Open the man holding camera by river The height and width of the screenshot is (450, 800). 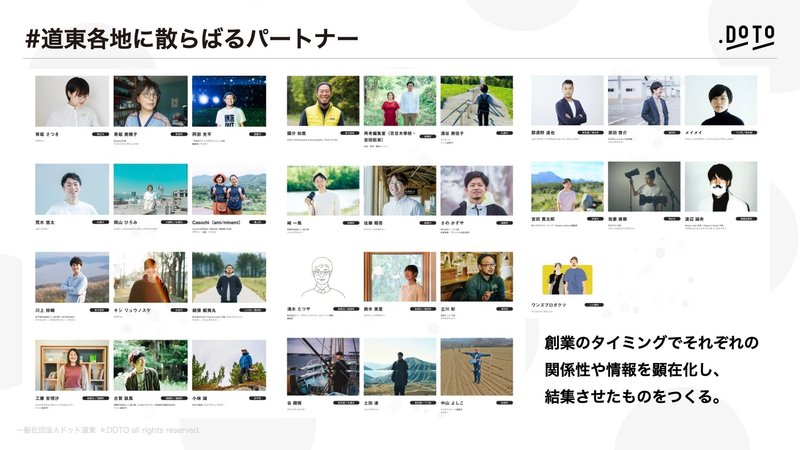[323, 190]
